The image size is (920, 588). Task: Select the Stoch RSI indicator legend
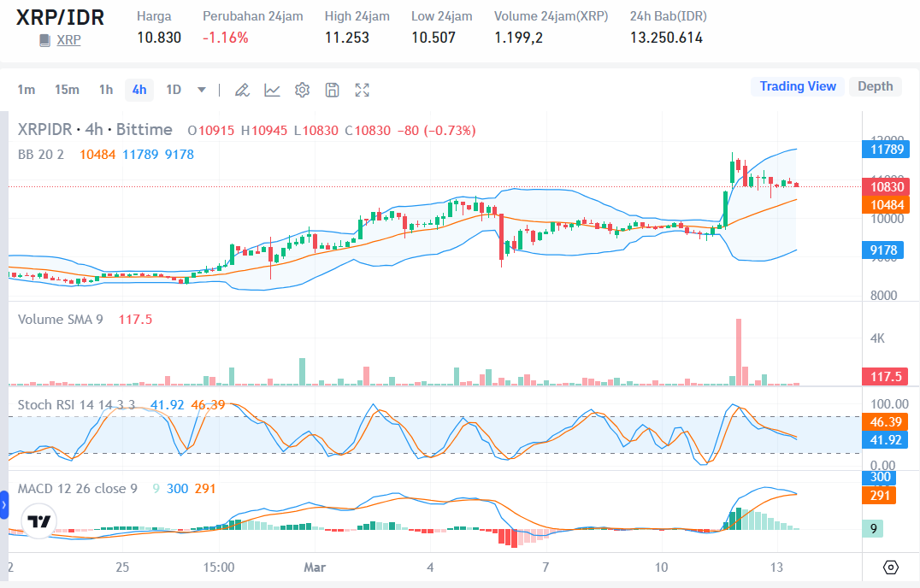point(76,405)
